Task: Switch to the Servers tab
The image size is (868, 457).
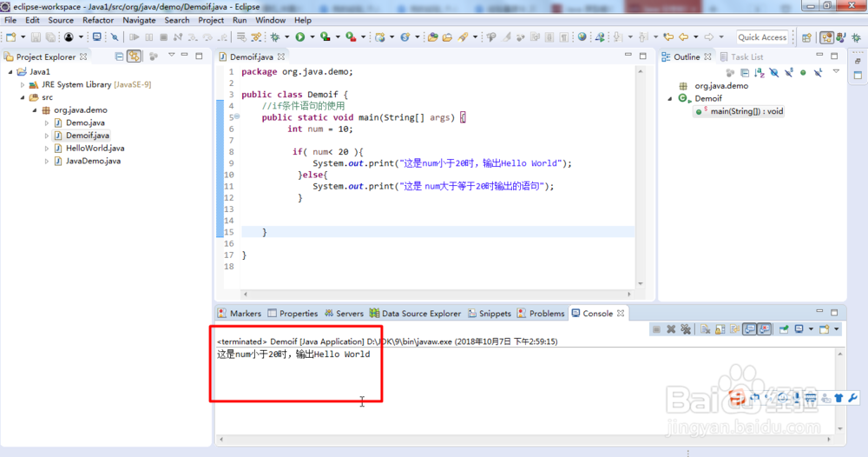Action: pyautogui.click(x=344, y=314)
